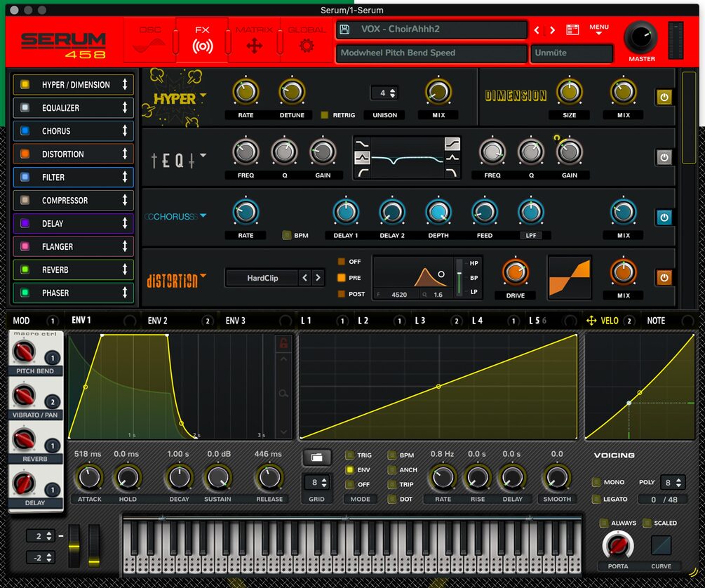705x588 pixels.
Task: Enable LFO ANCH checkbox
Action: click(391, 469)
